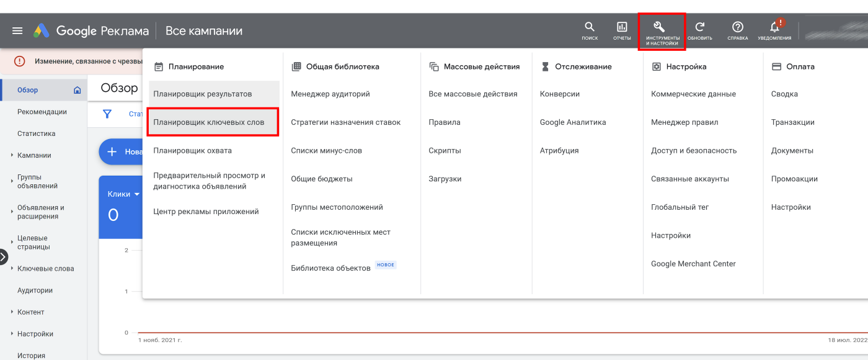This screenshot has width=868, height=360.
Task: Click the Настройка gear icon
Action: click(x=657, y=66)
